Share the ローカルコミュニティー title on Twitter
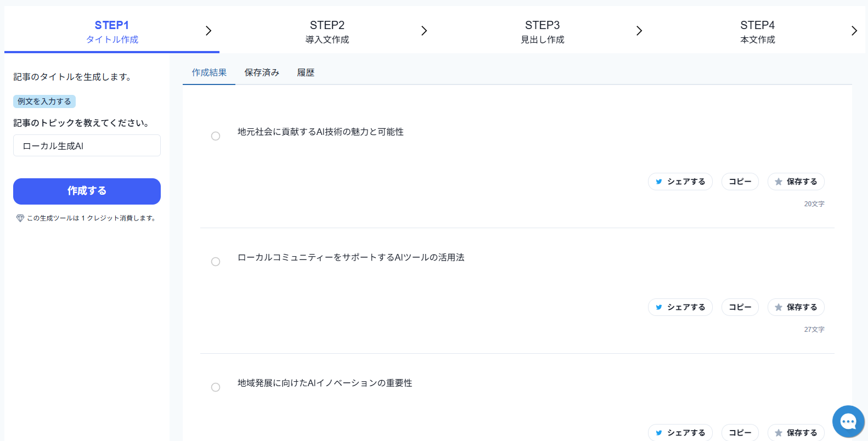 coord(680,307)
